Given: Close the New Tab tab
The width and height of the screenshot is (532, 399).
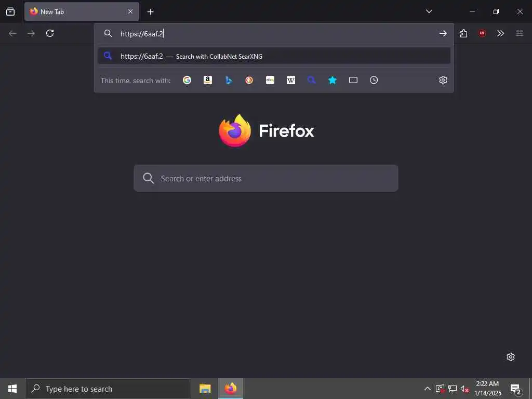Looking at the screenshot, I should tap(130, 11).
